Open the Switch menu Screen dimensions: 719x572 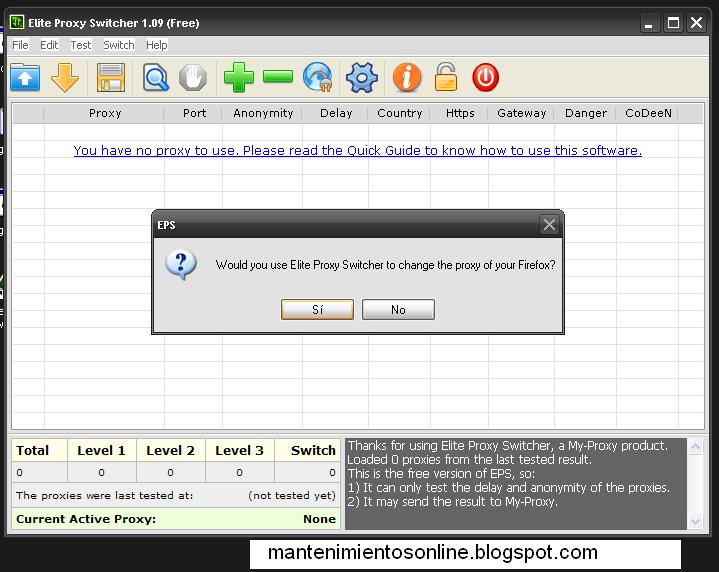pyautogui.click(x=119, y=45)
